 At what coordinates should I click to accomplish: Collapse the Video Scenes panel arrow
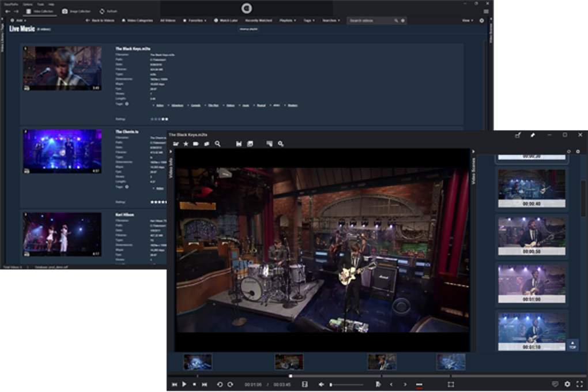473,152
